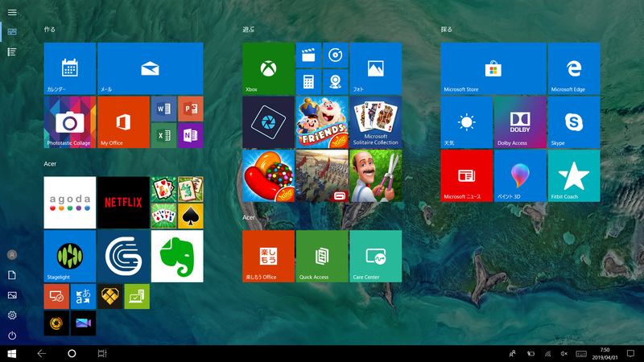Launch Excel from the small tile
644x362 pixels.
[x=164, y=135]
